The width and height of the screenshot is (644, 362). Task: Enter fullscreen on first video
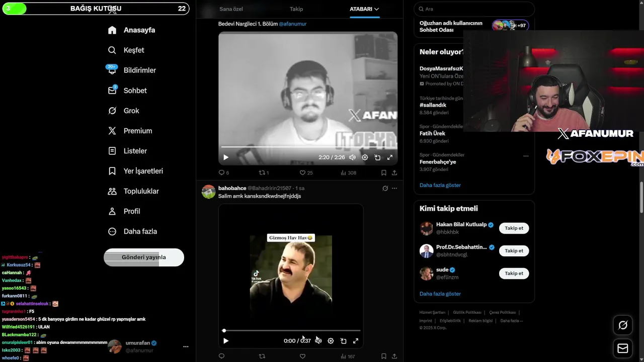click(x=390, y=157)
